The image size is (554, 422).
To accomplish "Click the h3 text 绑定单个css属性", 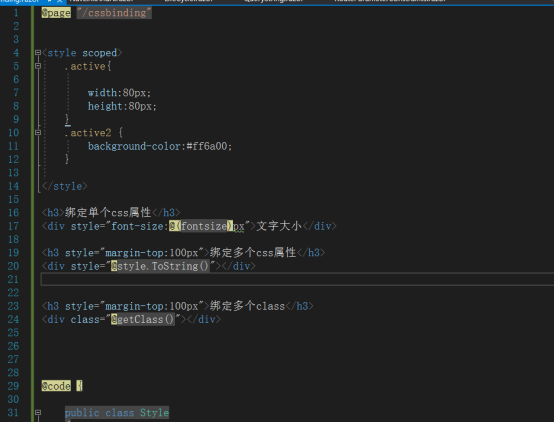I will [108, 212].
